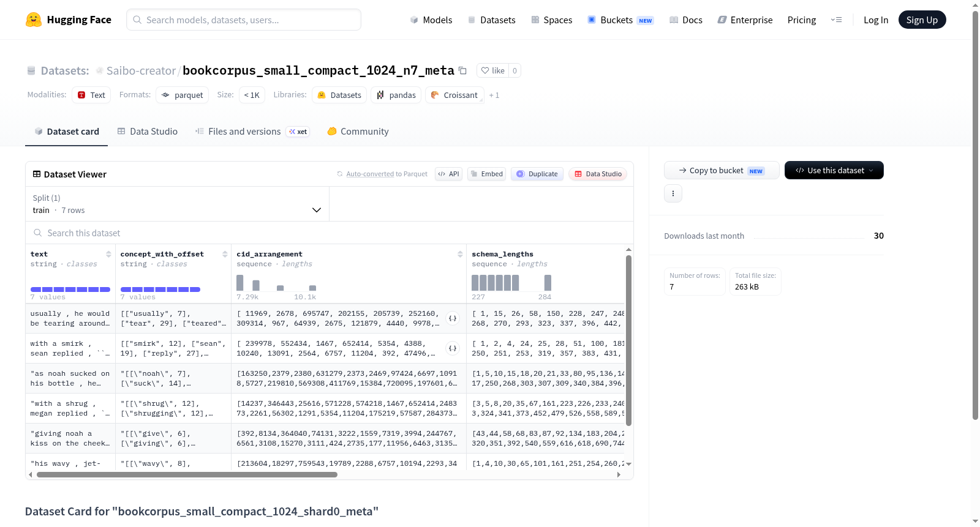Click the Croissant library tag

coord(454,95)
